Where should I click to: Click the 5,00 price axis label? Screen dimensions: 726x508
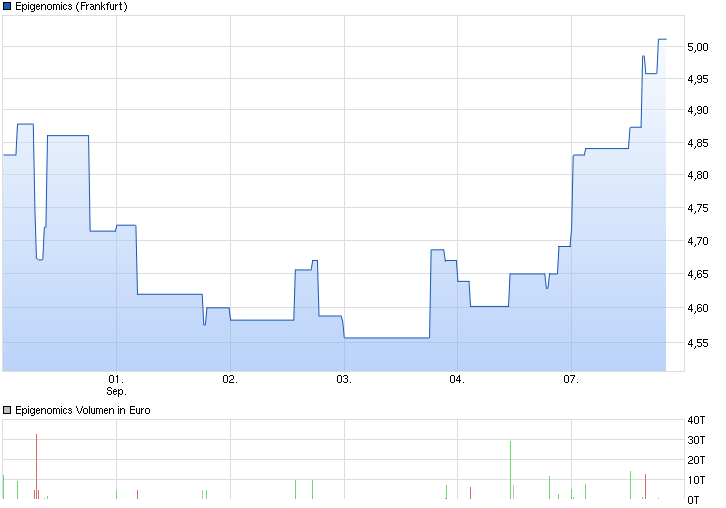pos(698,47)
